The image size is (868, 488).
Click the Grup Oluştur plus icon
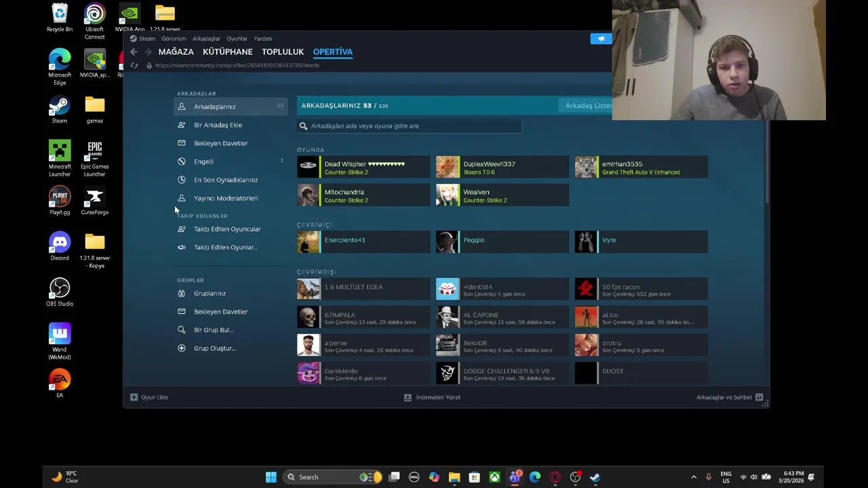(181, 348)
